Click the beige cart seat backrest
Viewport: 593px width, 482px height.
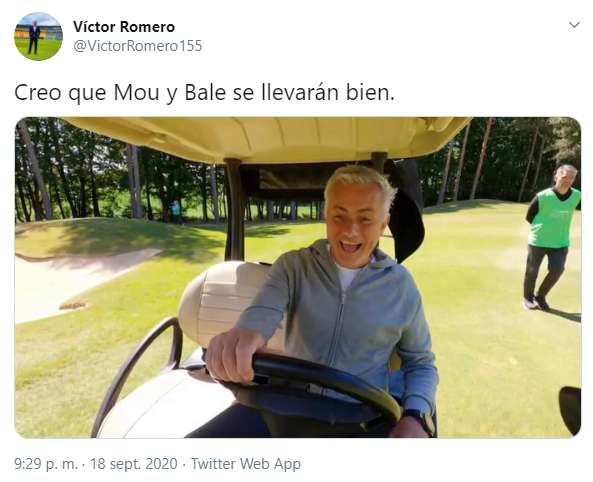pyautogui.click(x=223, y=303)
